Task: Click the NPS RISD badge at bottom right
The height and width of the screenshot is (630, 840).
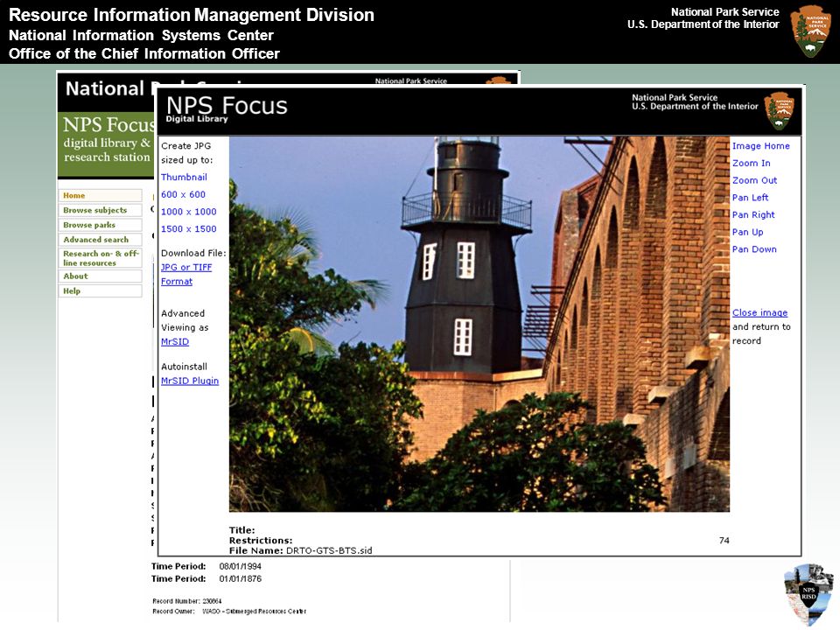Action: [x=808, y=593]
